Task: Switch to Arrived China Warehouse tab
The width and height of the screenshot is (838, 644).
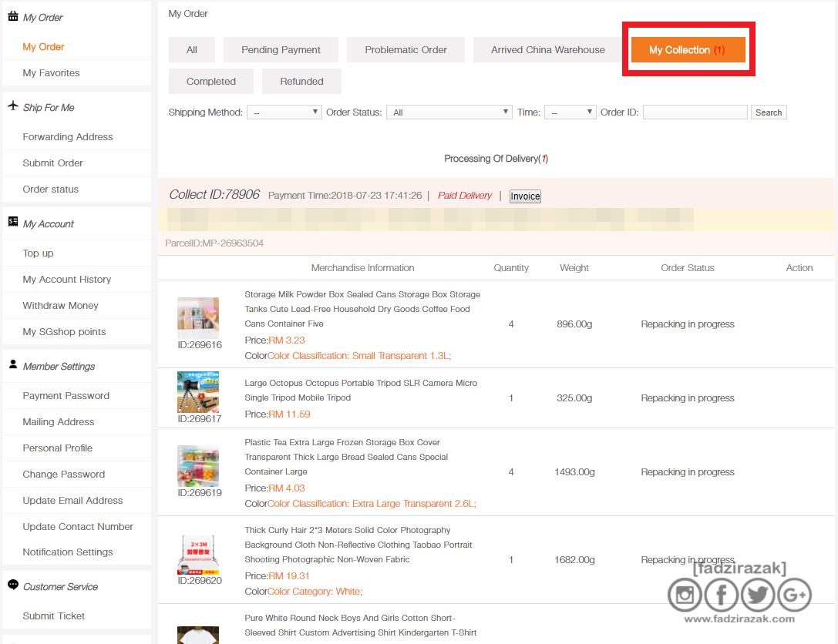Action: pos(548,49)
